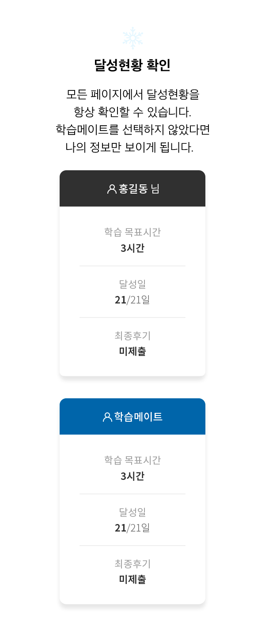Click 21/21일 value in 학습메이트 card

click(x=132, y=528)
